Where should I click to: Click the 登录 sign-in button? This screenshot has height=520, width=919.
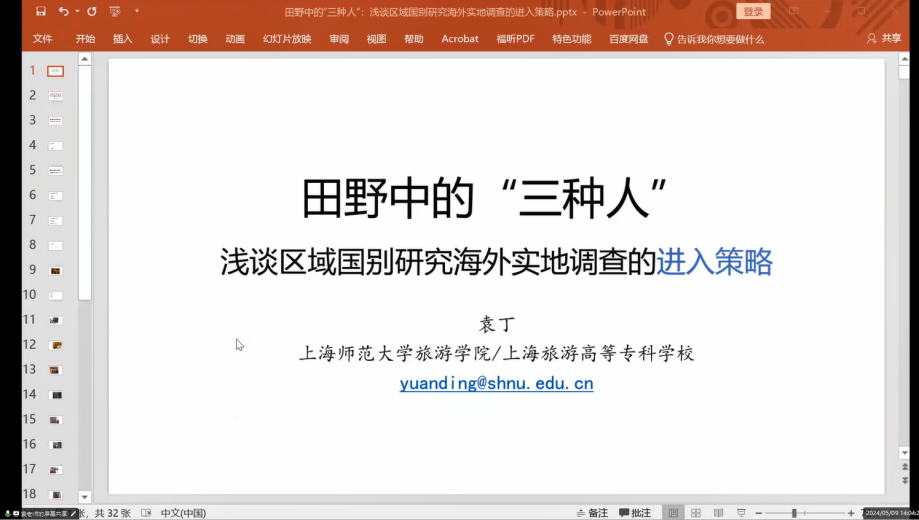point(753,12)
